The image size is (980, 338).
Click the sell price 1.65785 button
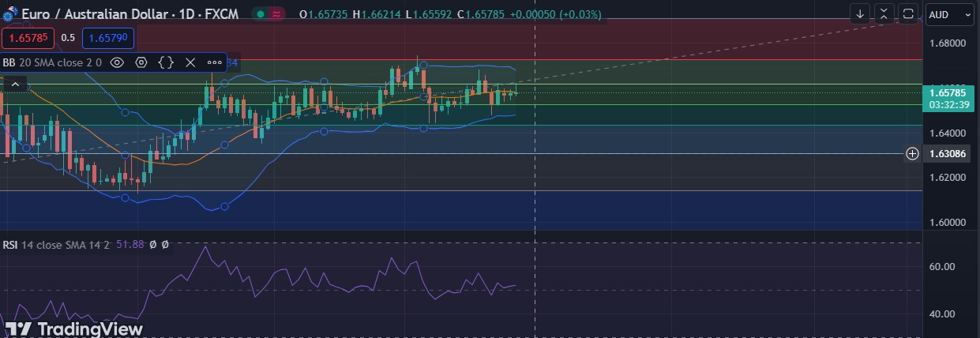pyautogui.click(x=26, y=37)
